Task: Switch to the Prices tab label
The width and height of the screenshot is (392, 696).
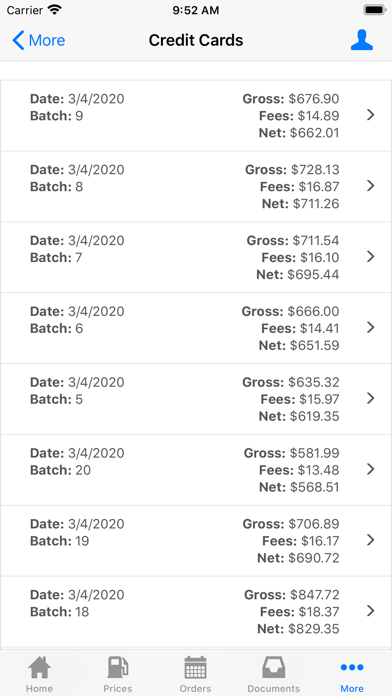Action: click(118, 688)
